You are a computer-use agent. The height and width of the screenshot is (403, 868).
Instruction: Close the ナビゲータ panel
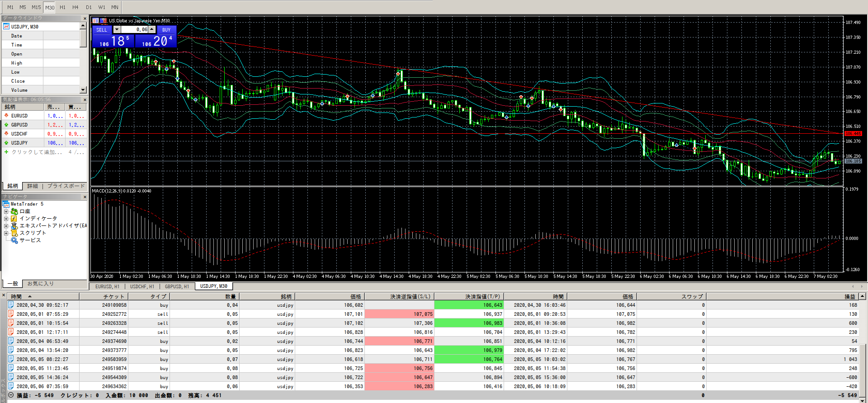pyautogui.click(x=85, y=197)
